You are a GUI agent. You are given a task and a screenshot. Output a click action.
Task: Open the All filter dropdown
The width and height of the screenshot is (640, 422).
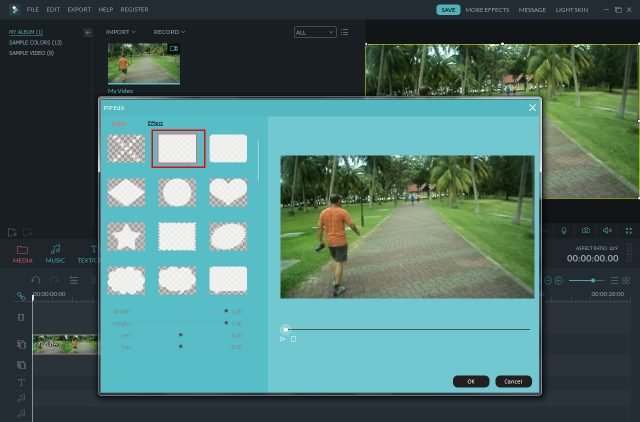tap(315, 32)
